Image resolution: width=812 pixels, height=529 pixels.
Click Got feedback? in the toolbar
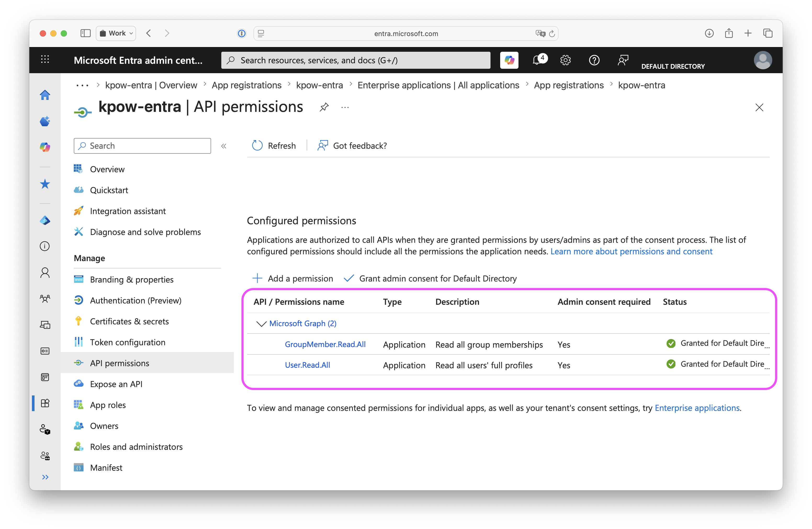pos(352,146)
